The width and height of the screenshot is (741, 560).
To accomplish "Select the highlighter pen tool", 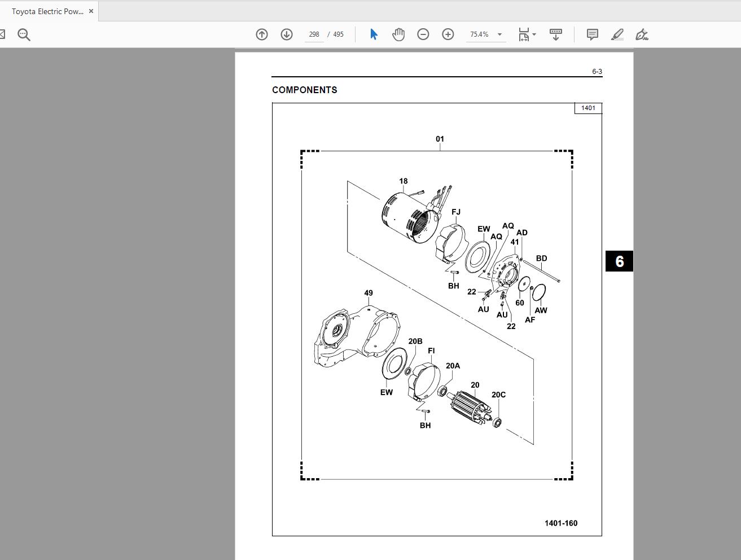I will pyautogui.click(x=617, y=34).
